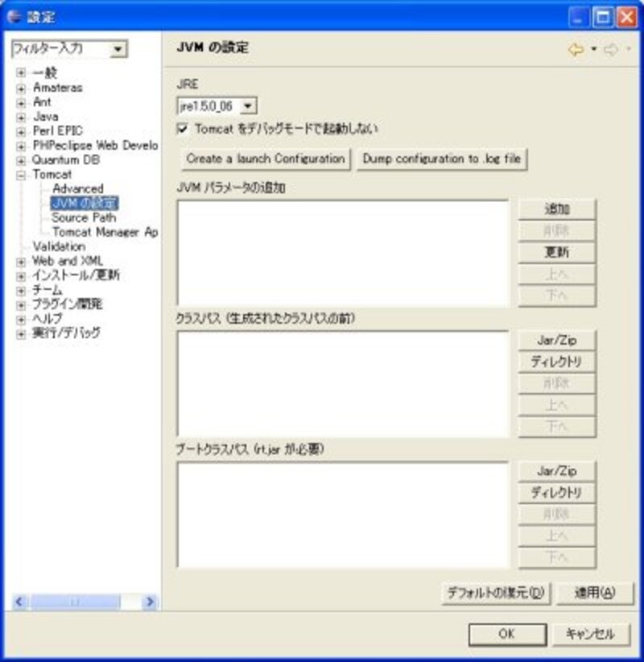The width and height of the screenshot is (644, 662).
Task: Click Jar/Zip button for classpath section
Action: coord(556,340)
